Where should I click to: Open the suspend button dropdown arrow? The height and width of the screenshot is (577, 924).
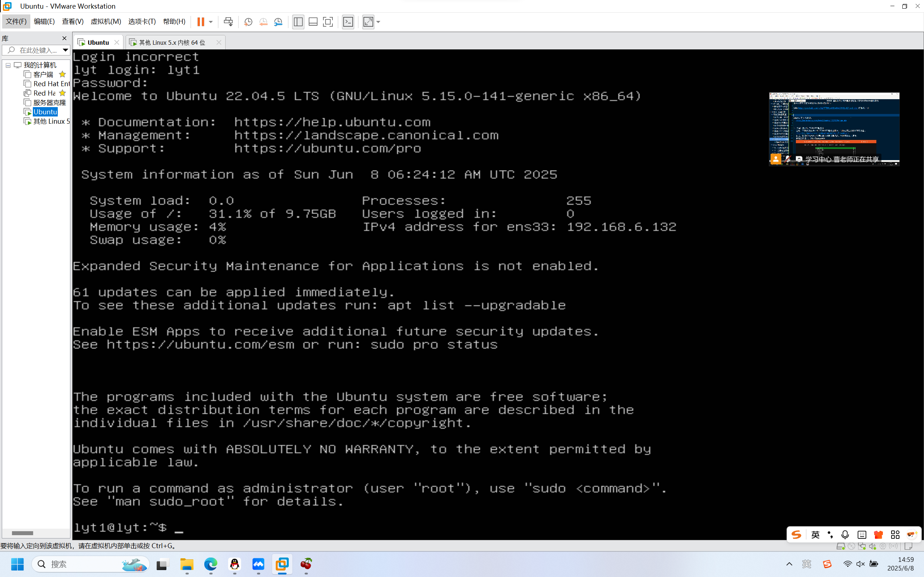pyautogui.click(x=210, y=22)
